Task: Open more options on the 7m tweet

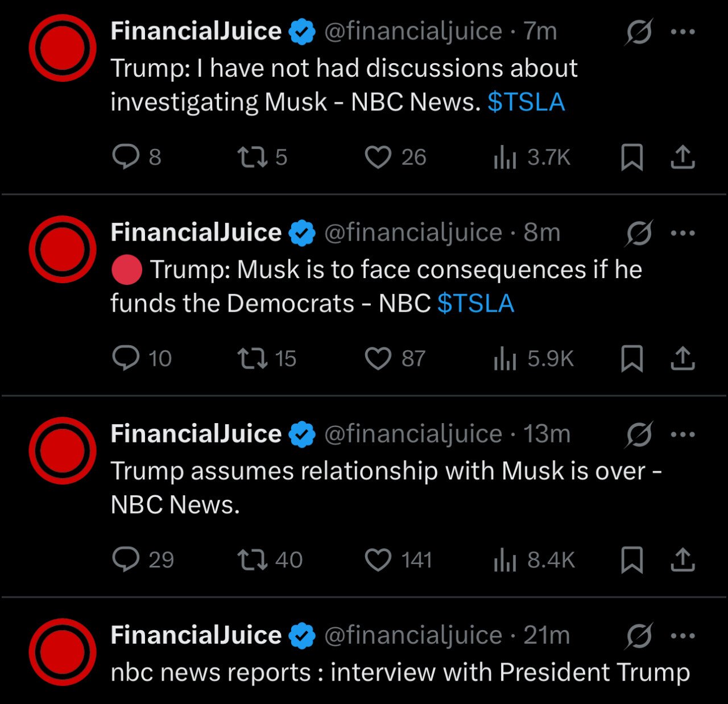Action: tap(682, 32)
